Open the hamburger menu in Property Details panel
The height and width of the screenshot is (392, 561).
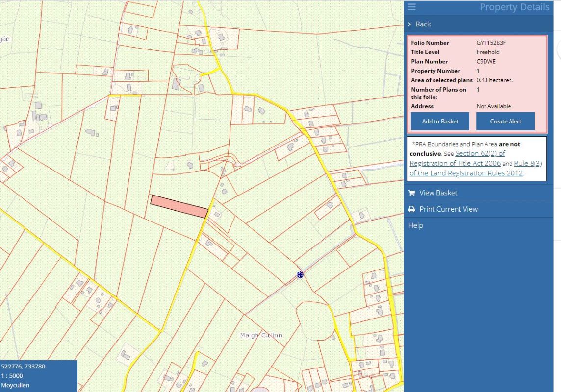coord(411,7)
